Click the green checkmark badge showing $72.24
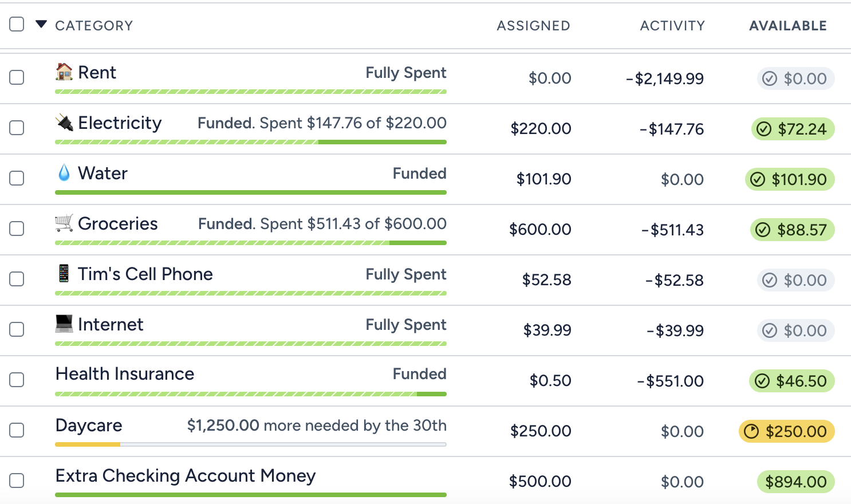 793,129
